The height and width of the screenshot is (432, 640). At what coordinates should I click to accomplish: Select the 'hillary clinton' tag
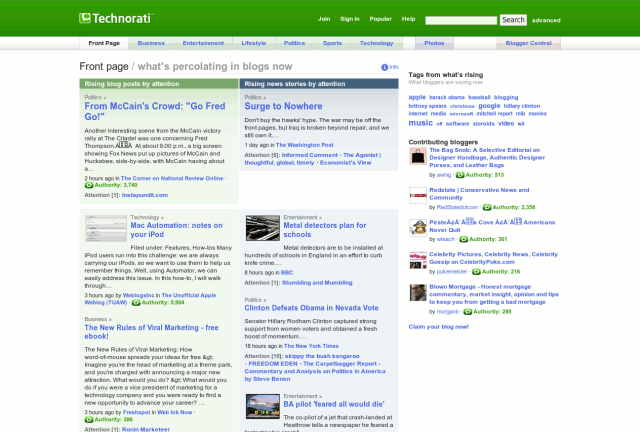tap(522, 106)
